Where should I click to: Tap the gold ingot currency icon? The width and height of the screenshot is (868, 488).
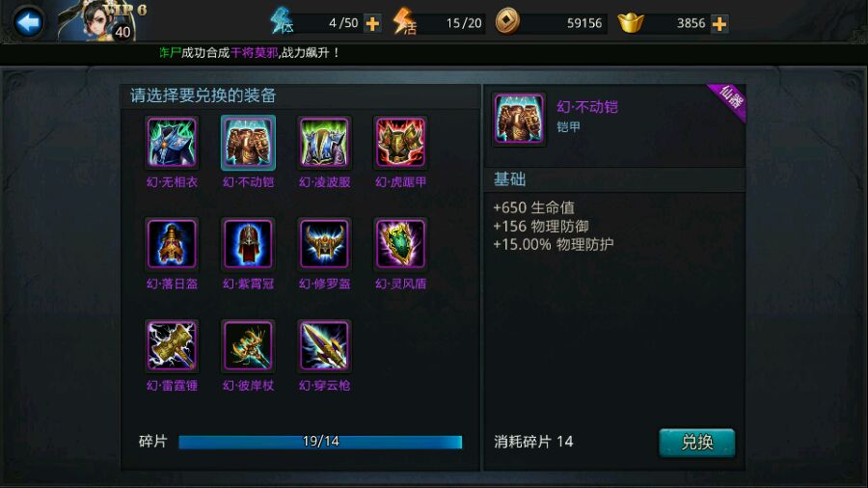click(631, 23)
